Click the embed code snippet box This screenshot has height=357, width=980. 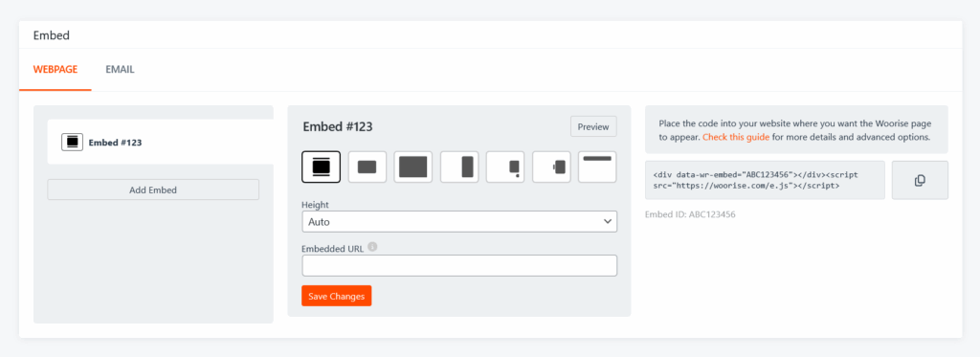765,180
